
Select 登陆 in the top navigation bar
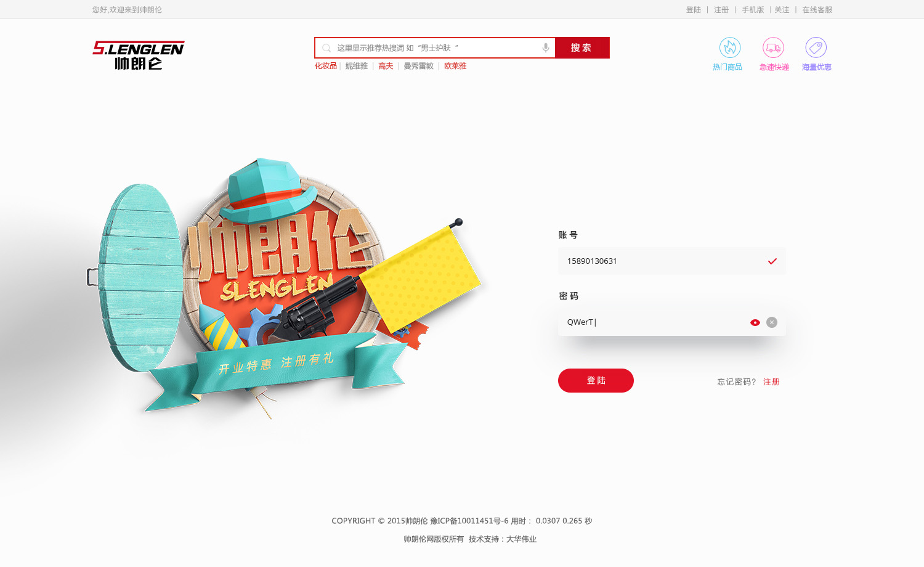694,10
